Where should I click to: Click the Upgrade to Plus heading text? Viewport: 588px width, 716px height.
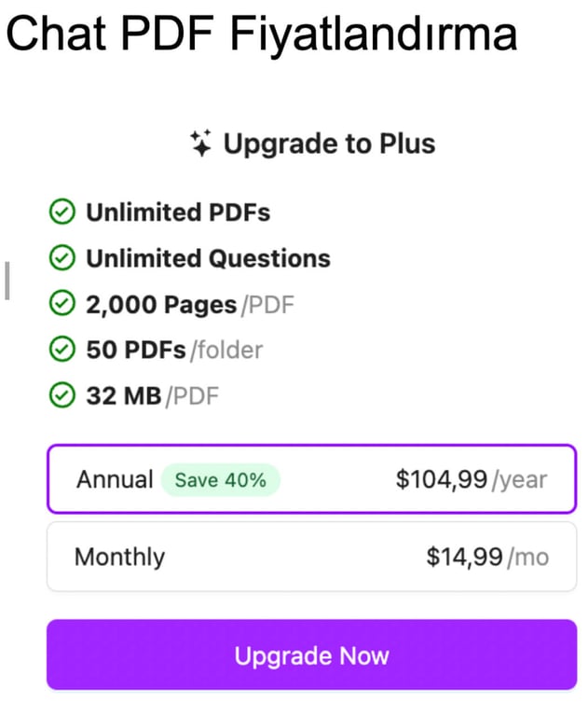(x=329, y=144)
